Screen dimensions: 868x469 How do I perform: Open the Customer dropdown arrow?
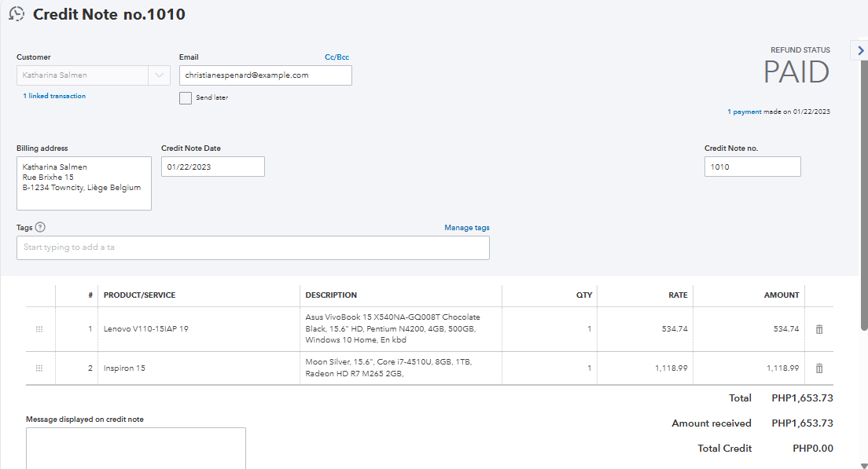pyautogui.click(x=159, y=75)
